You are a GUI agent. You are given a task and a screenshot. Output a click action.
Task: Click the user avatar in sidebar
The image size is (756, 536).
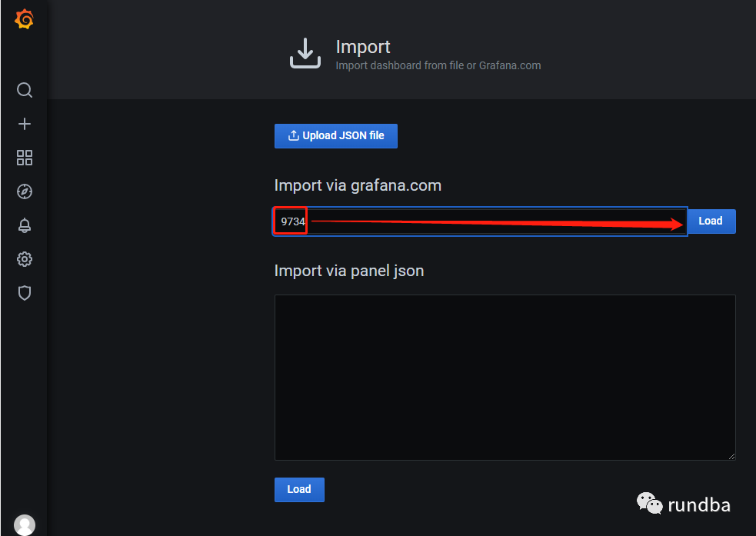pyautogui.click(x=25, y=525)
